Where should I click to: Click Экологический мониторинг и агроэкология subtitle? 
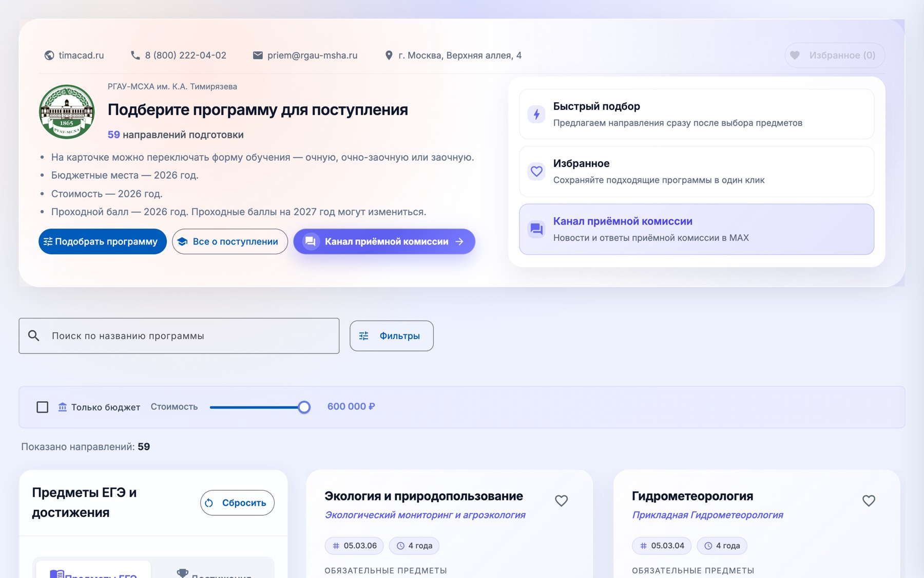pos(425,515)
